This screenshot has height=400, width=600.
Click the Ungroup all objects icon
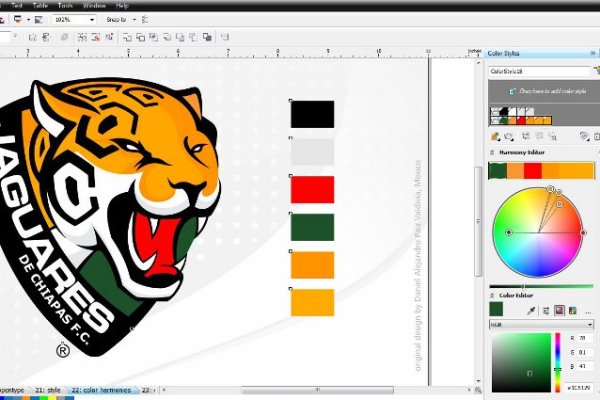tap(109, 37)
